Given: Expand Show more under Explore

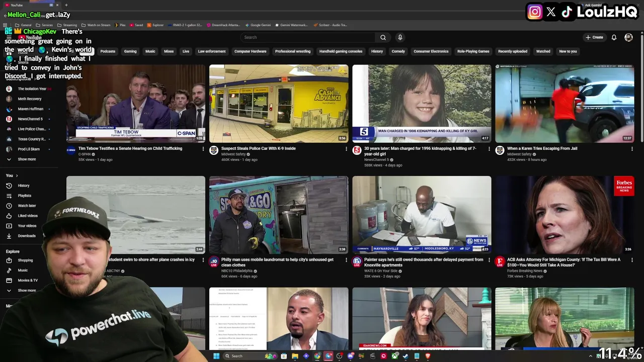Looking at the screenshot, I should point(27,291).
